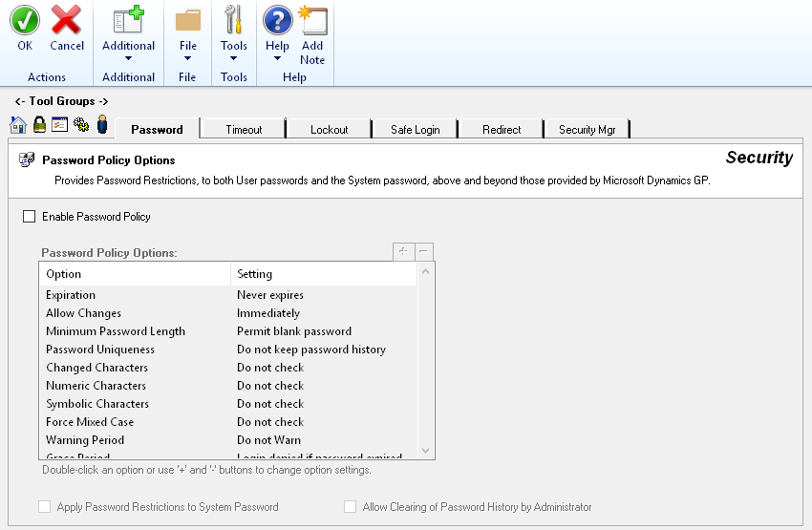Toggle Allow Clearing of Password History by Administrator
This screenshot has height=530, width=812.
(351, 507)
